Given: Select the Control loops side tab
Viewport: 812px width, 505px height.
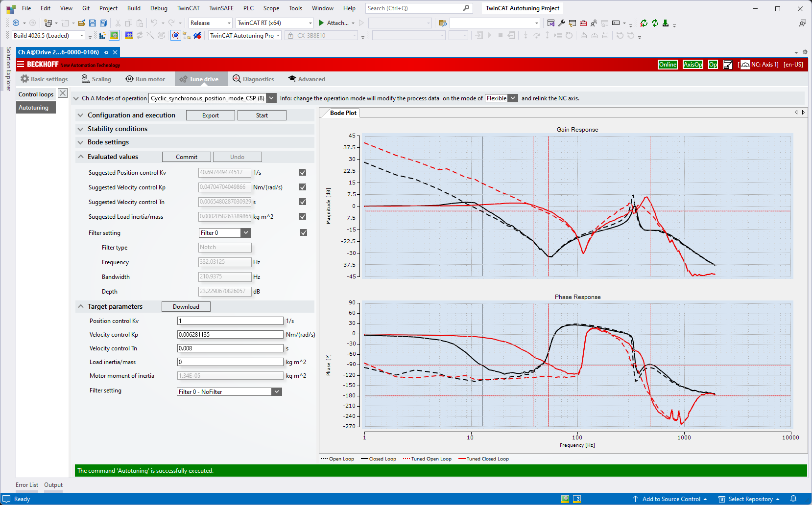Looking at the screenshot, I should 36,94.
